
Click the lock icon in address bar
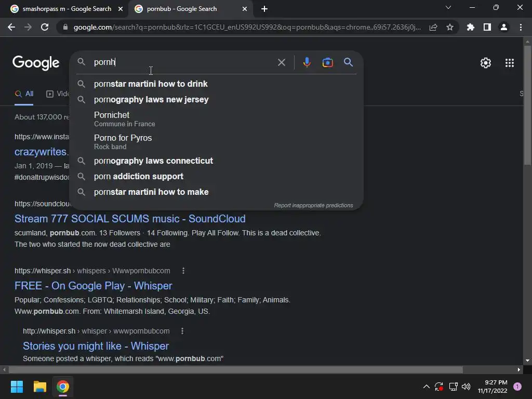click(65, 27)
